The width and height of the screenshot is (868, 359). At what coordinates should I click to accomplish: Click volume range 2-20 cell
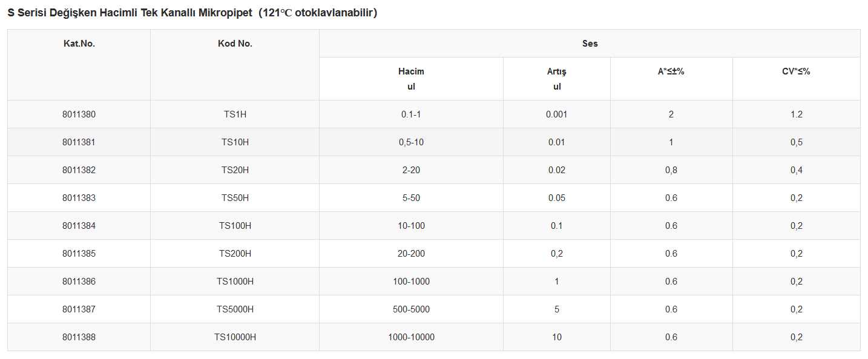click(x=411, y=170)
